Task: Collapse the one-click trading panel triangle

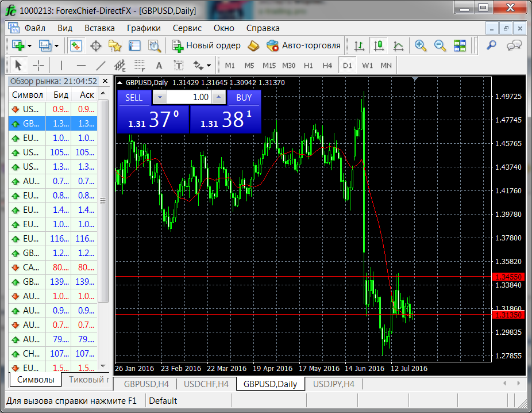Action: [119, 82]
